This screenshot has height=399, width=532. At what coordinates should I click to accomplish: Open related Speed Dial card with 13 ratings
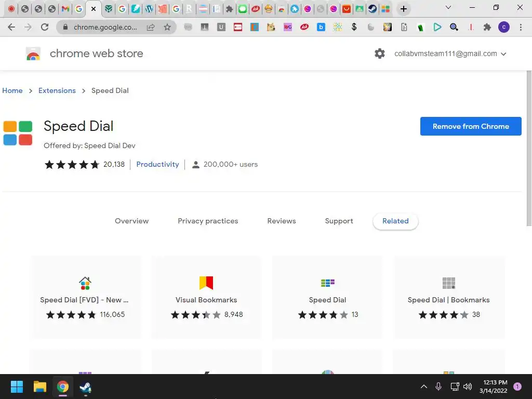tap(327, 297)
